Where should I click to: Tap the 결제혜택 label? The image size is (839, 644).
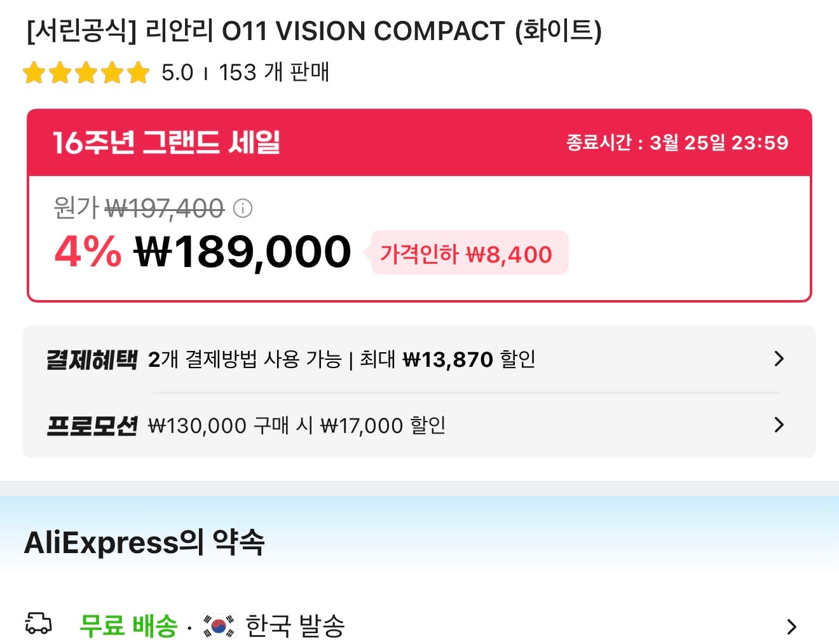pos(92,360)
